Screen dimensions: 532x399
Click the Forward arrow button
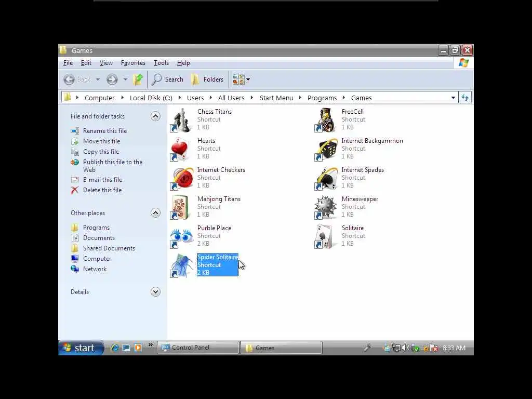click(112, 79)
